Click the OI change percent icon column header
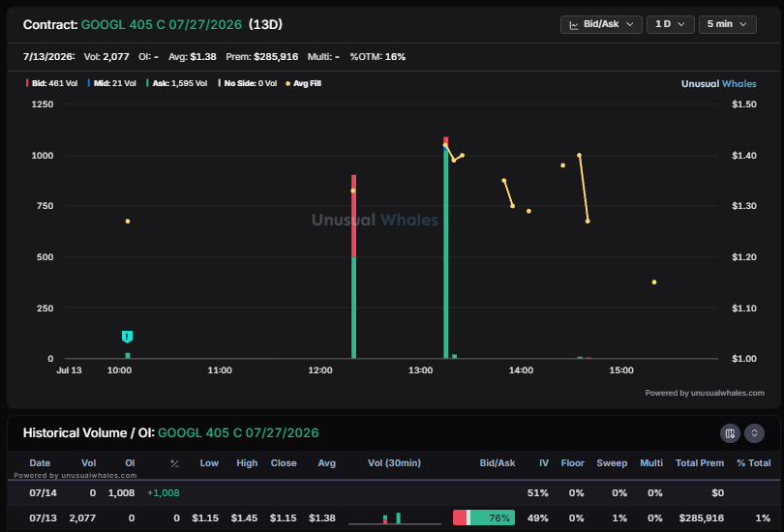784x532 pixels. click(x=174, y=463)
